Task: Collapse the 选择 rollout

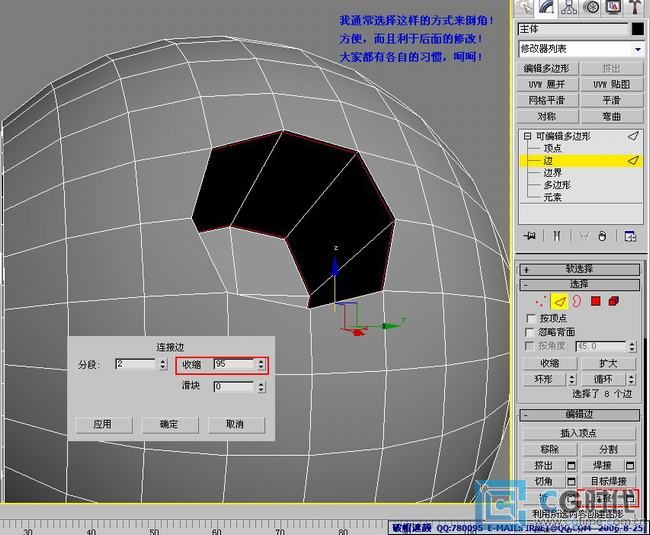Action: click(x=580, y=284)
